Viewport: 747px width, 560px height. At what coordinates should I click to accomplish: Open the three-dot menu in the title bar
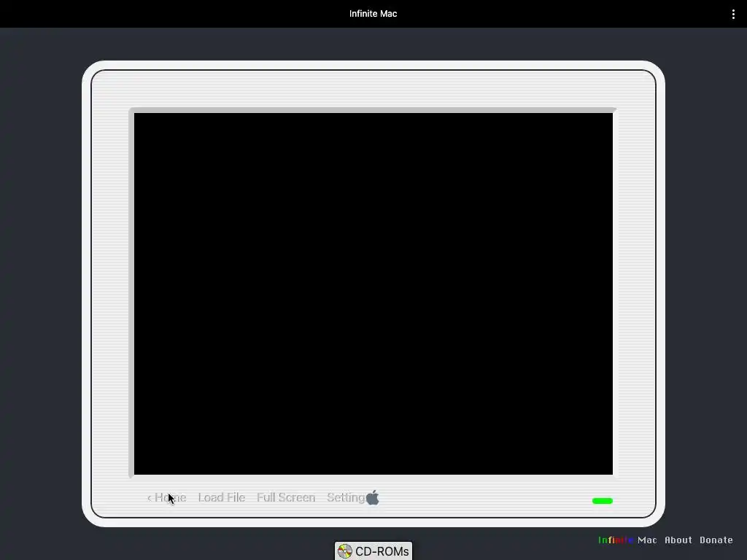pos(732,15)
